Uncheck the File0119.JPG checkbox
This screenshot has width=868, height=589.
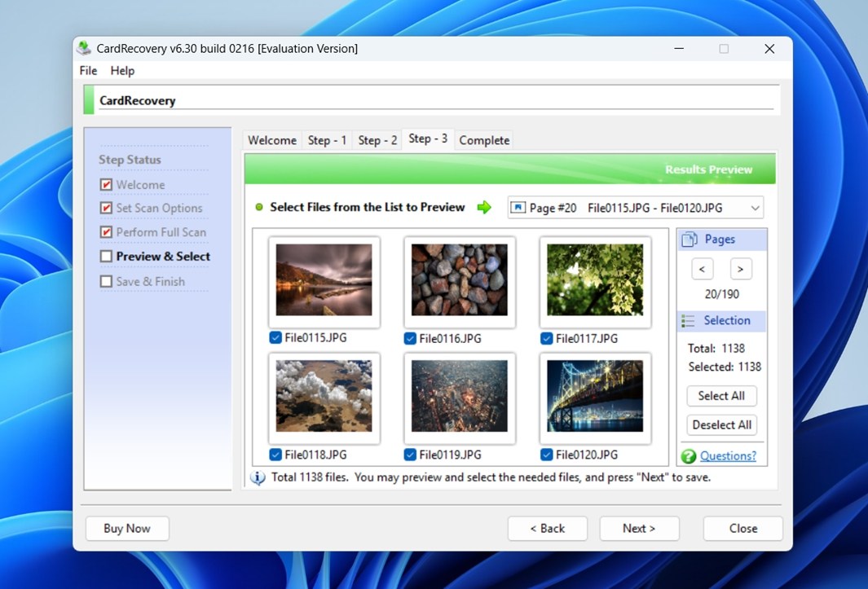410,455
